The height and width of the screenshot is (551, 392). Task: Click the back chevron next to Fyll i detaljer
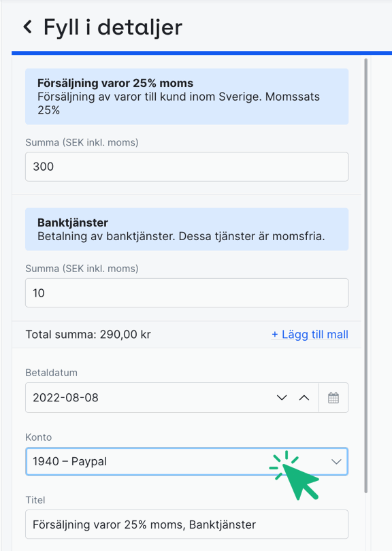[27, 27]
